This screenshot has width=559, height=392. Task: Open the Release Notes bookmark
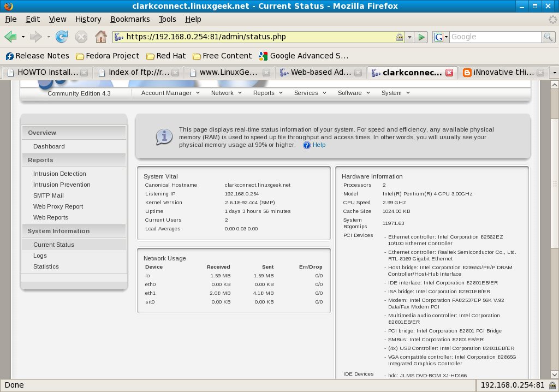click(38, 56)
